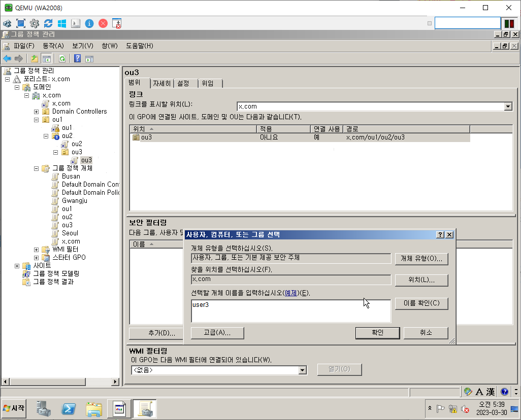Image resolution: width=521 pixels, height=420 pixels.
Task: Click the download-with-red-X icon in QEMU toolbar
Action: (x=117, y=23)
